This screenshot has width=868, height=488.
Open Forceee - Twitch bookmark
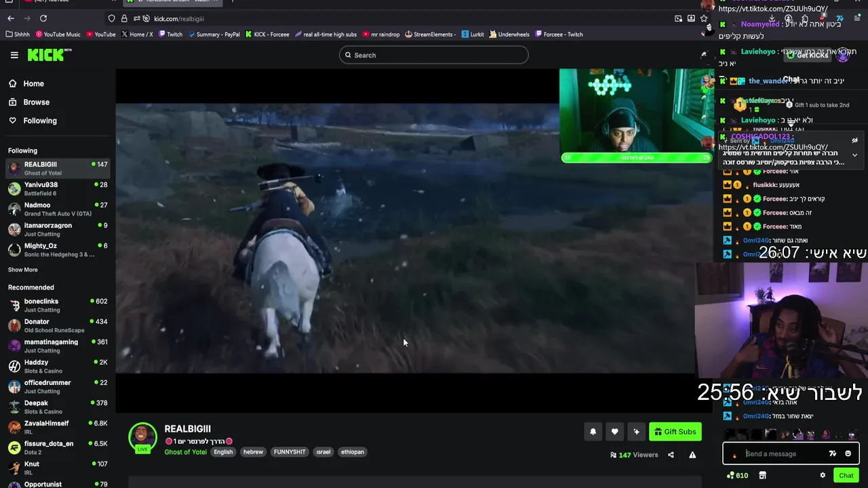559,35
